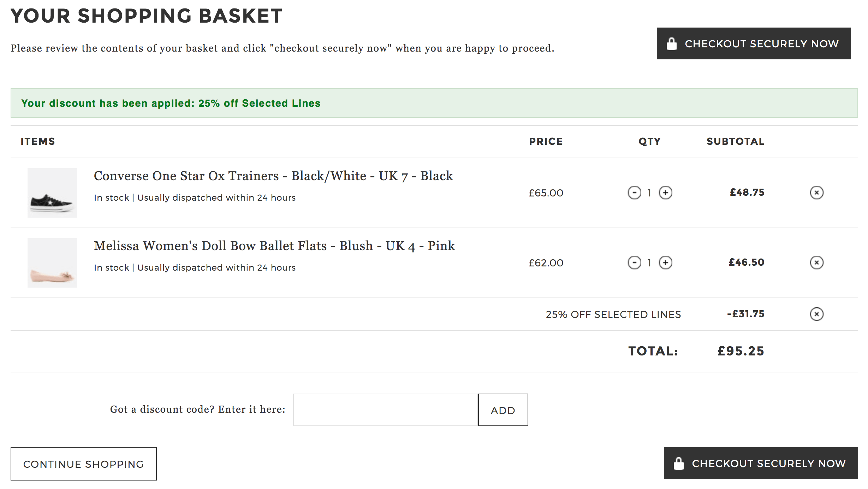
Task: Click the lock icon on top checkout button
Action: [672, 44]
